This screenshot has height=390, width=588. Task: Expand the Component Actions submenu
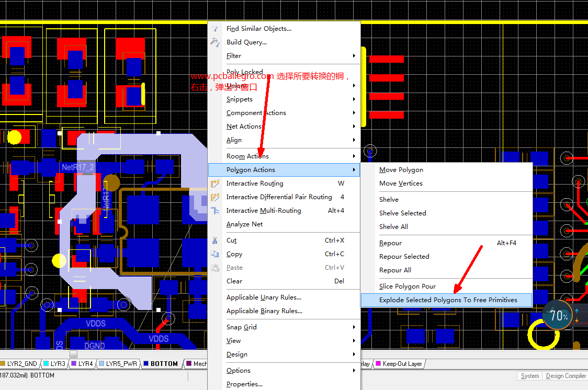coord(284,113)
